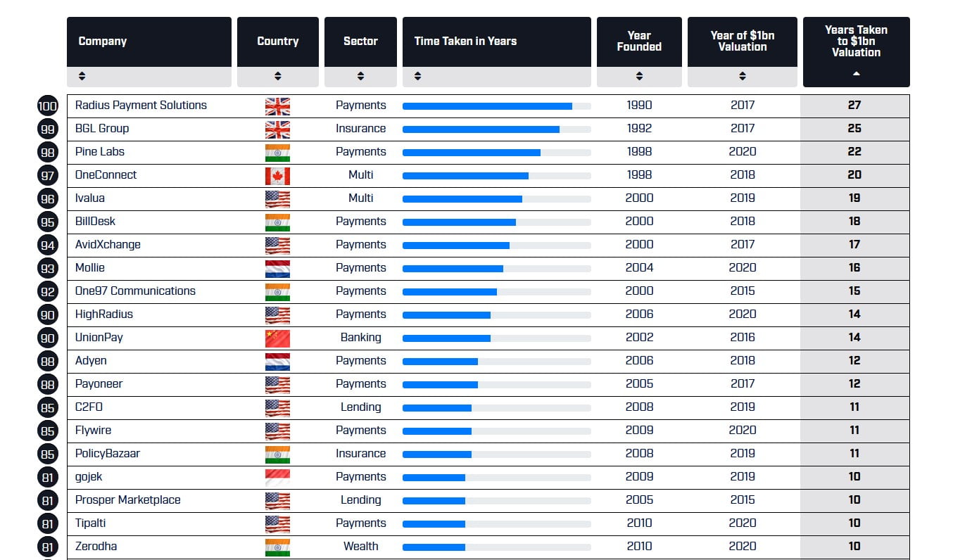Image resolution: width=953 pixels, height=560 pixels.
Task: Toggle sort on Year of $1bn Valuation
Action: [x=742, y=76]
